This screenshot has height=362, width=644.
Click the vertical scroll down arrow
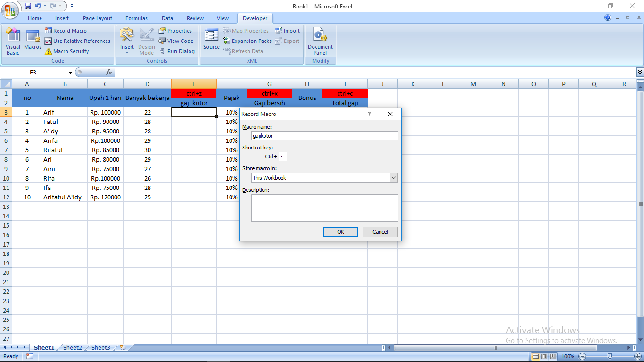coord(640,340)
